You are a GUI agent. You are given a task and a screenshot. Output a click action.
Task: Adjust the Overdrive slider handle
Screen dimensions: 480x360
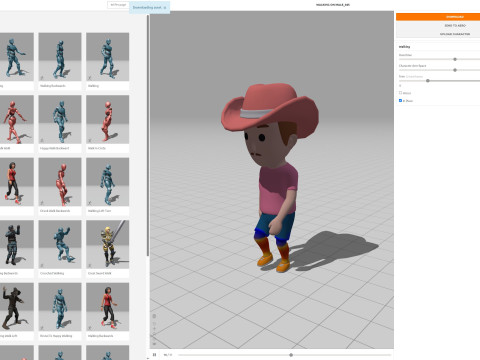tap(455, 59)
